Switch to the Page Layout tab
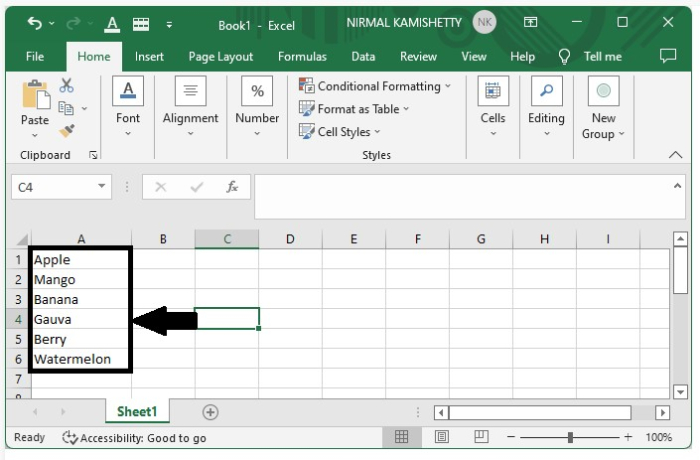Screen dimensions: 700x460 221,57
